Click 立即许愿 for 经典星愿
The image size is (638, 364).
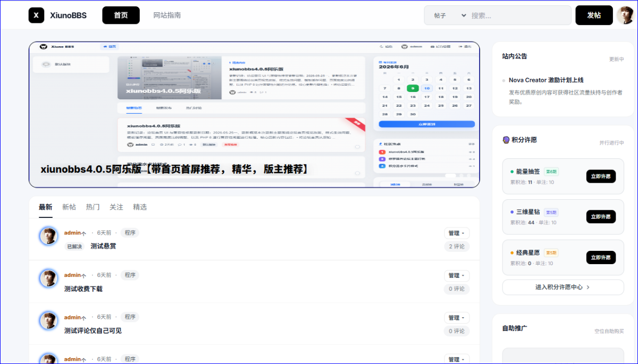point(601,257)
